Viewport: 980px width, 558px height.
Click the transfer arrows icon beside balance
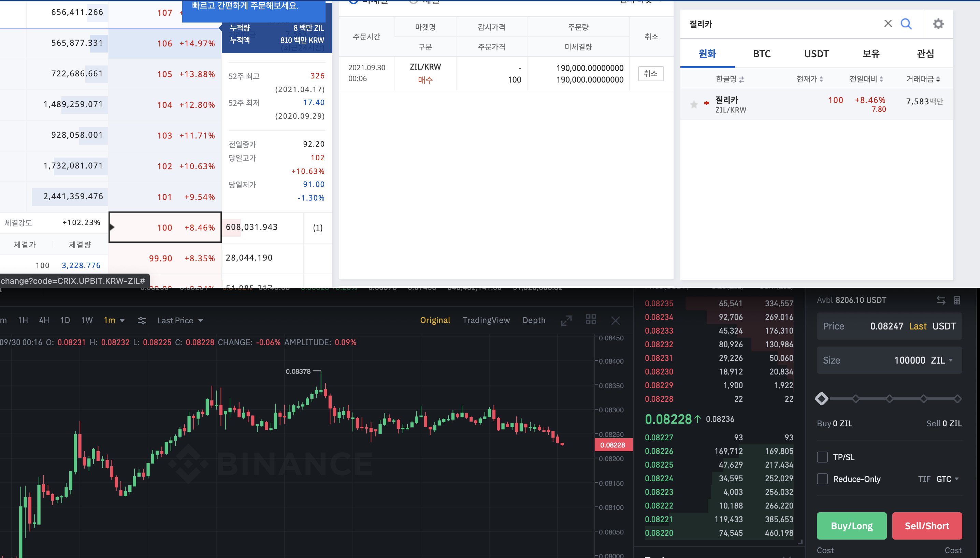pyautogui.click(x=941, y=300)
